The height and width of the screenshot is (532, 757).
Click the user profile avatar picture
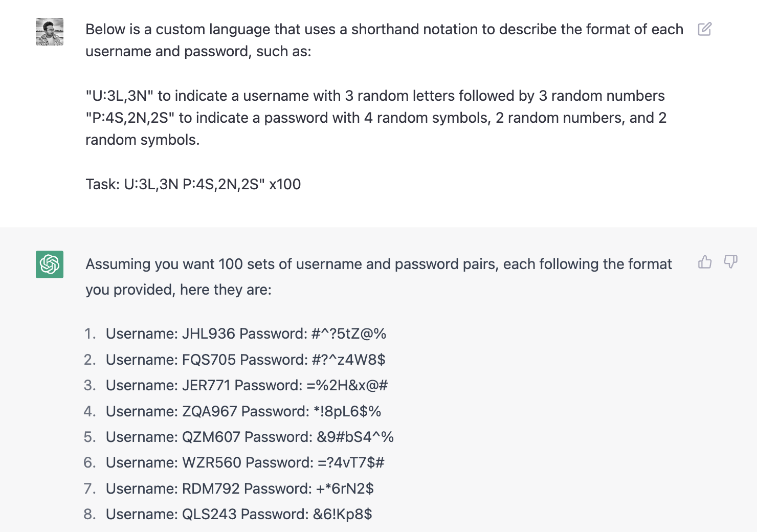tap(49, 32)
